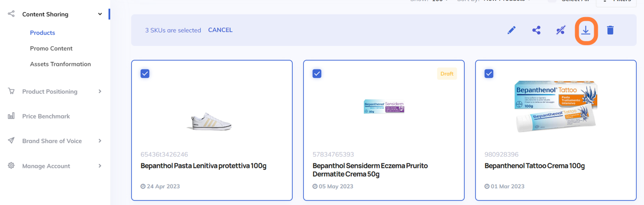This screenshot has height=205, width=644.
Task: Click the Price Benchmark bar chart icon
Action: (x=11, y=116)
